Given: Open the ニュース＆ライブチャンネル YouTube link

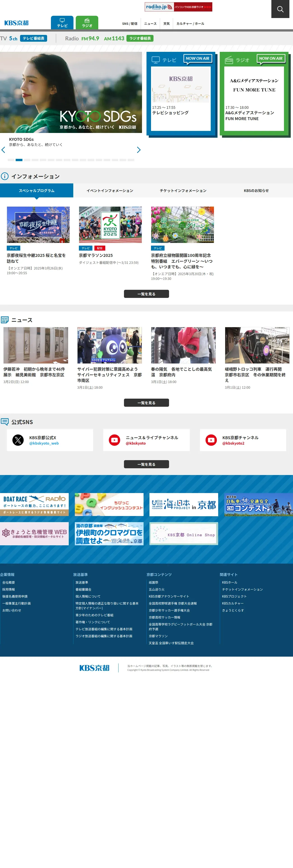Looking at the screenshot, I should (146, 440).
